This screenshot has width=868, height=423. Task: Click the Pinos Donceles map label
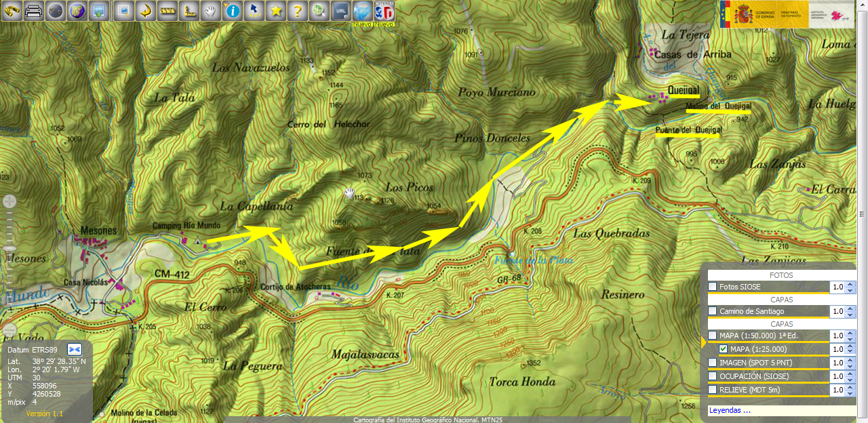tap(494, 138)
